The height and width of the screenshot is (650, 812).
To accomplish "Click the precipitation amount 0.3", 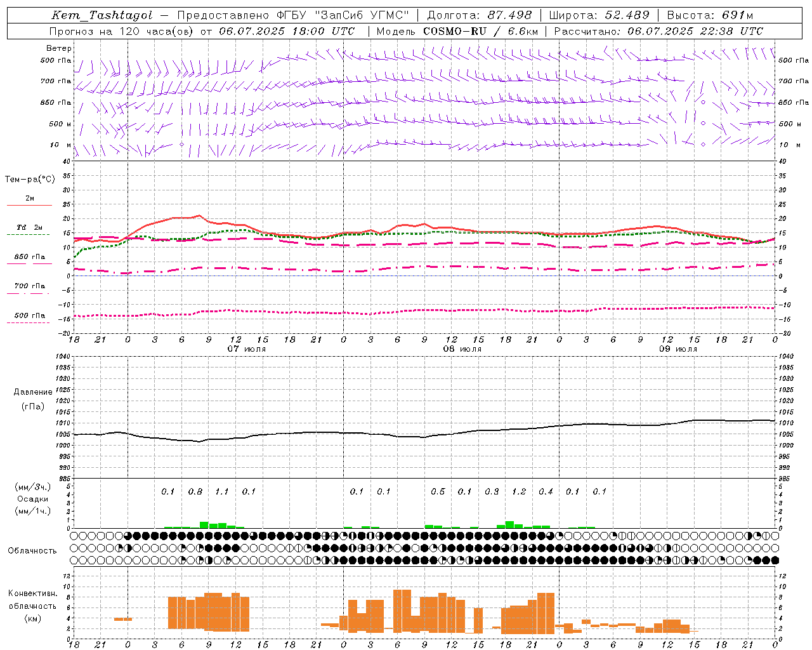I will [492, 491].
